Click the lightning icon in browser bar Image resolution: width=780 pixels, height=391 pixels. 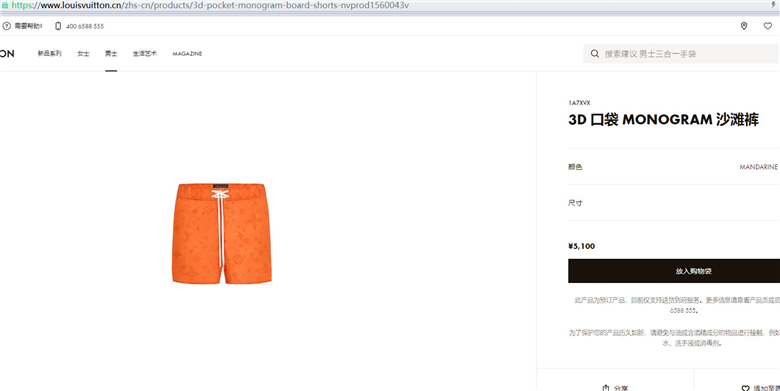click(x=774, y=5)
